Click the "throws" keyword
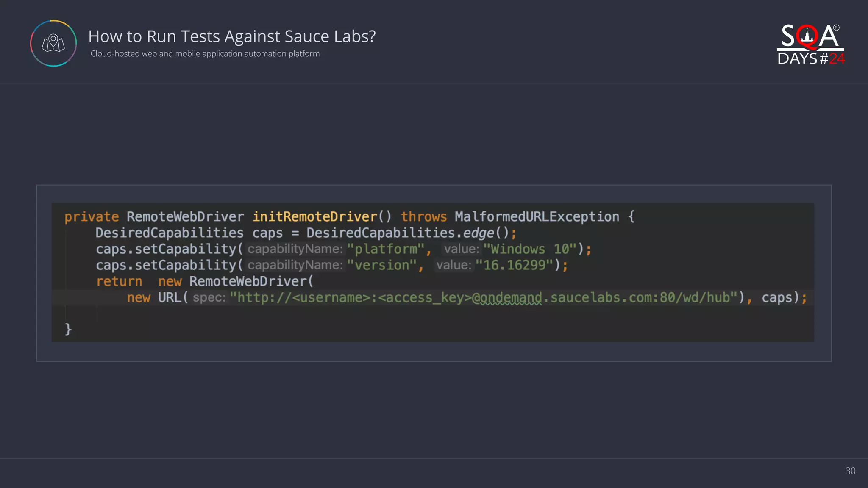This screenshot has height=488, width=868. [x=423, y=216]
